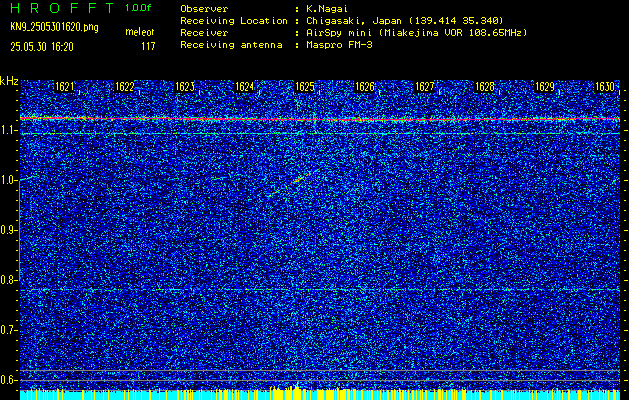The image size is (629, 400).
Task: Click the 0.7 kHz axis label
Action: click(x=8, y=330)
